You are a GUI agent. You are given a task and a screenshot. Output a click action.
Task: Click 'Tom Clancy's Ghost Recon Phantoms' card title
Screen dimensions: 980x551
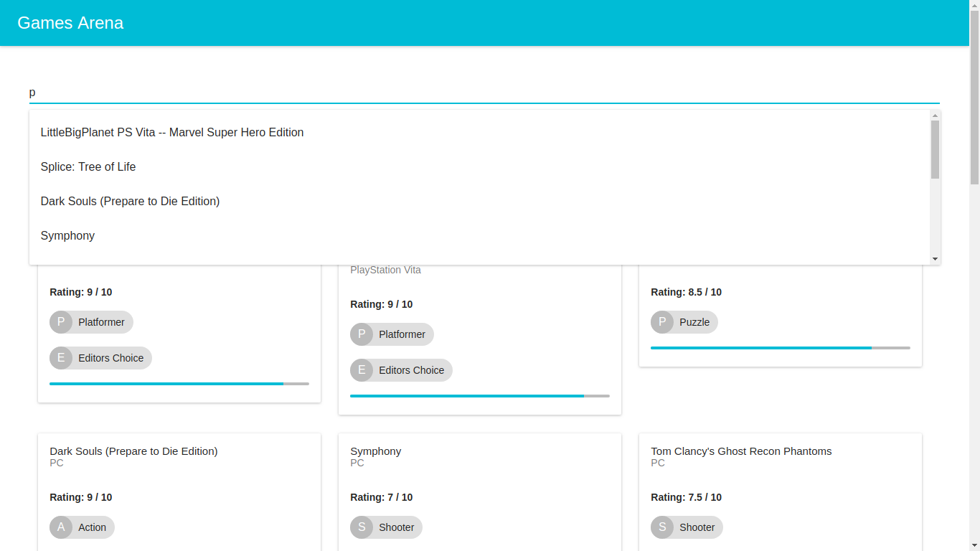click(741, 451)
